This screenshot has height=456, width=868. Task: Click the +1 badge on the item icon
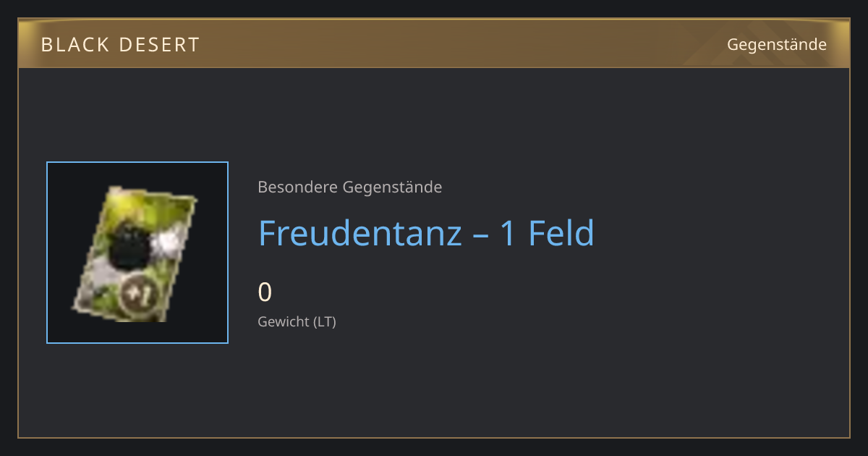[136, 294]
